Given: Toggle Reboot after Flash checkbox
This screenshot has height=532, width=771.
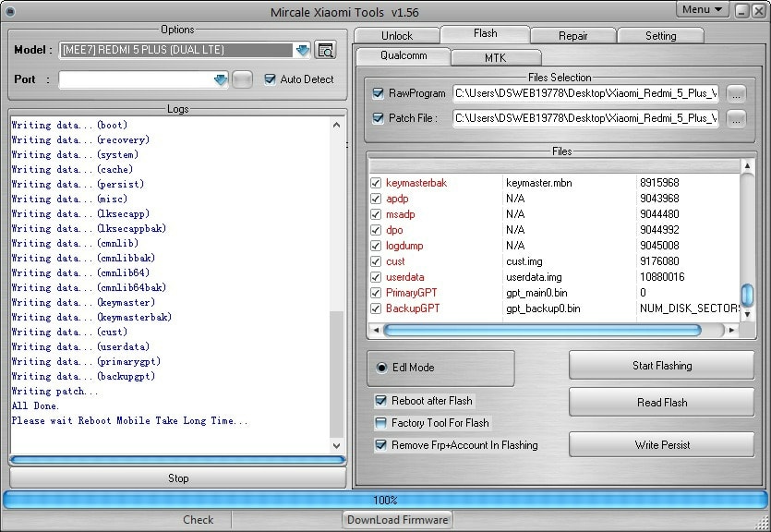Looking at the screenshot, I should (x=380, y=401).
